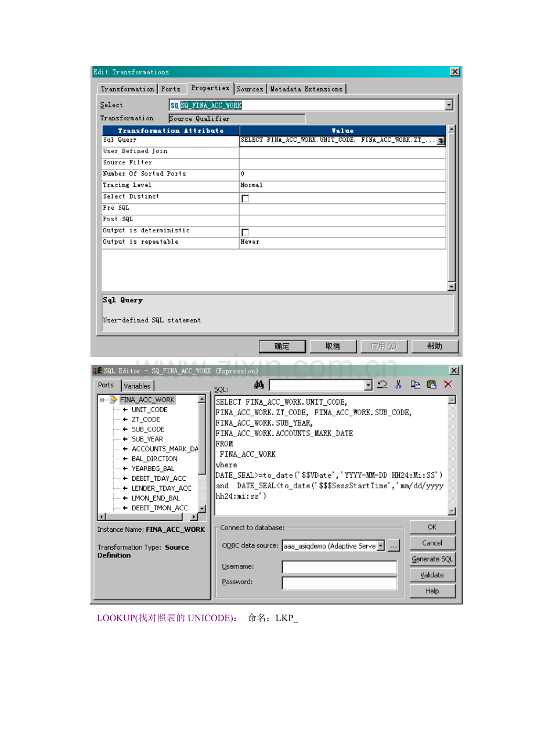This screenshot has width=534, height=756.
Task: Open the find text dropdown in SQL Editor
Action: coord(368,385)
